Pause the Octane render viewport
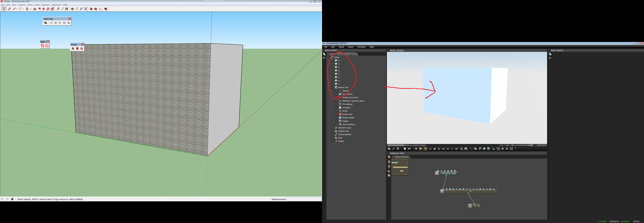The width and height of the screenshot is (644, 223). (416, 149)
